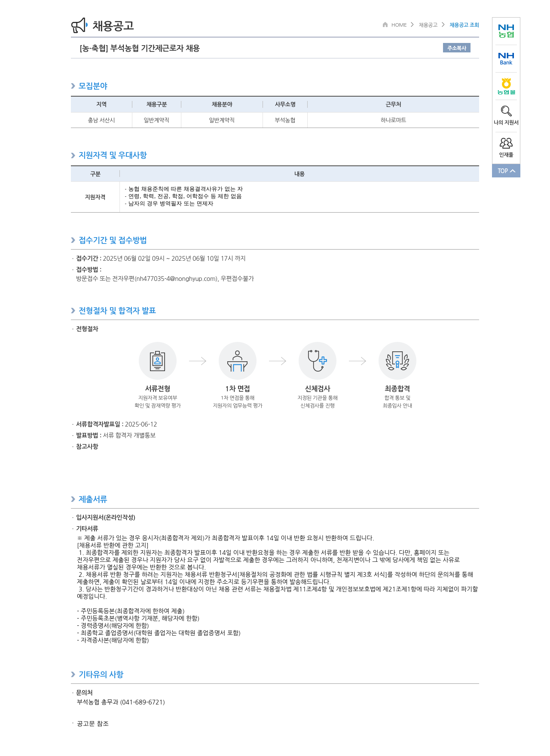Go to HOME in the breadcrumb
550x756 pixels.
click(x=399, y=25)
